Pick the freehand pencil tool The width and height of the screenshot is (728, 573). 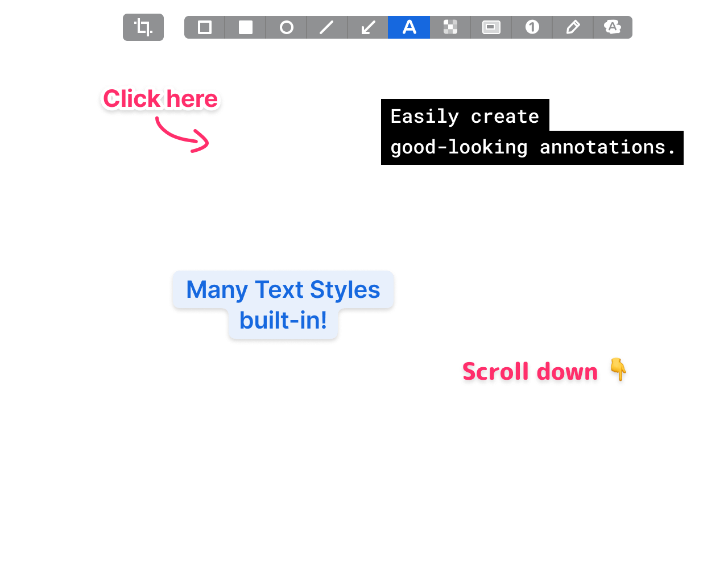click(x=573, y=27)
